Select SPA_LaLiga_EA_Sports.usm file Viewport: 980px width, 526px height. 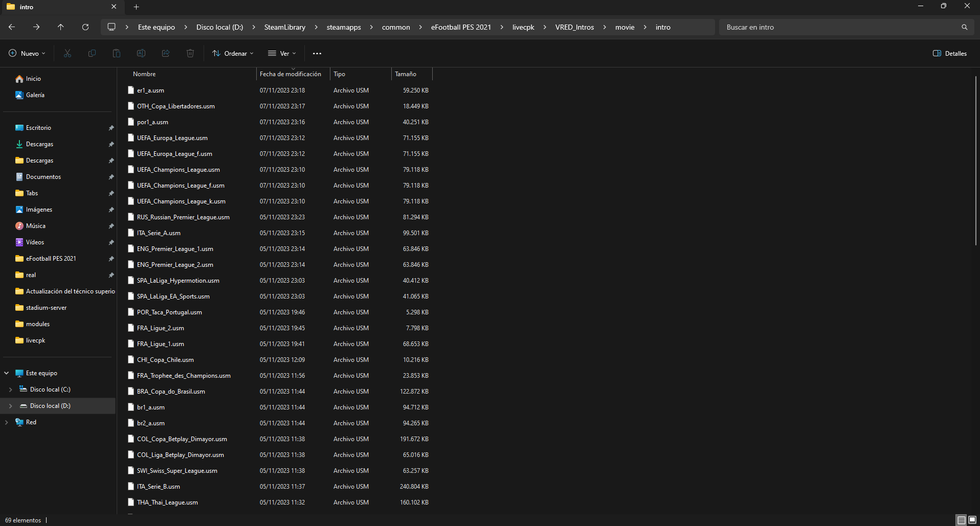pos(278,296)
